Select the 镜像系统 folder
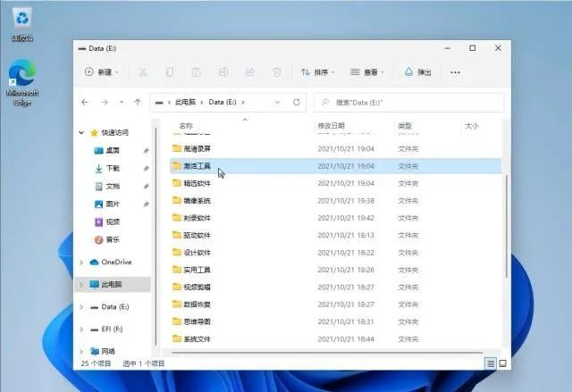This screenshot has width=572, height=392. (336, 201)
